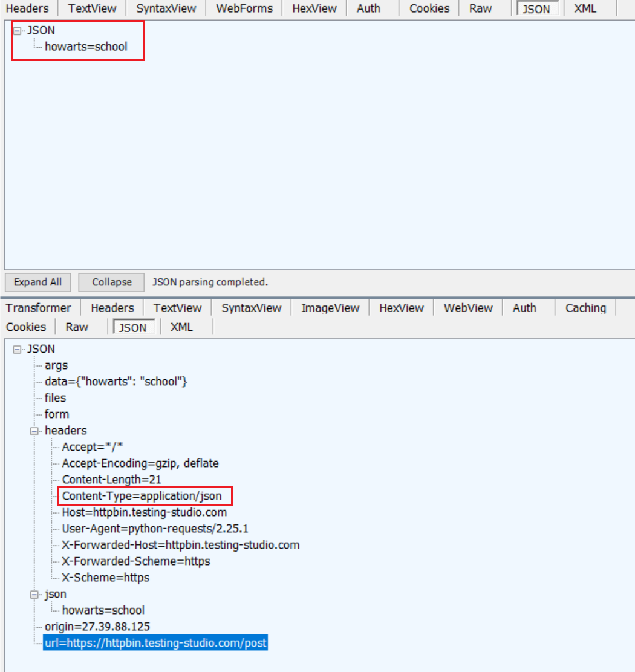Viewport: 635px width, 672px height.
Task: Click the Expand All button
Action: [37, 282]
